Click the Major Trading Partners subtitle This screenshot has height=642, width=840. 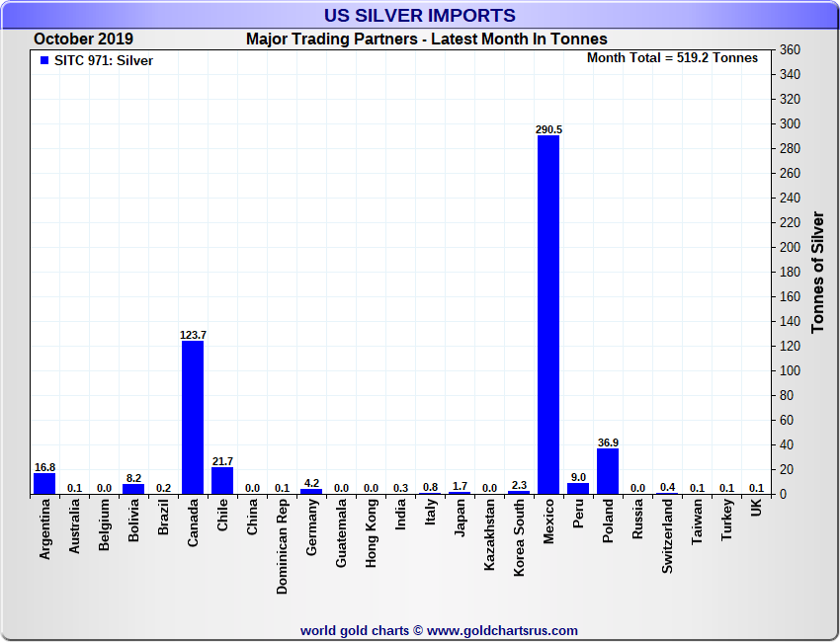point(426,40)
